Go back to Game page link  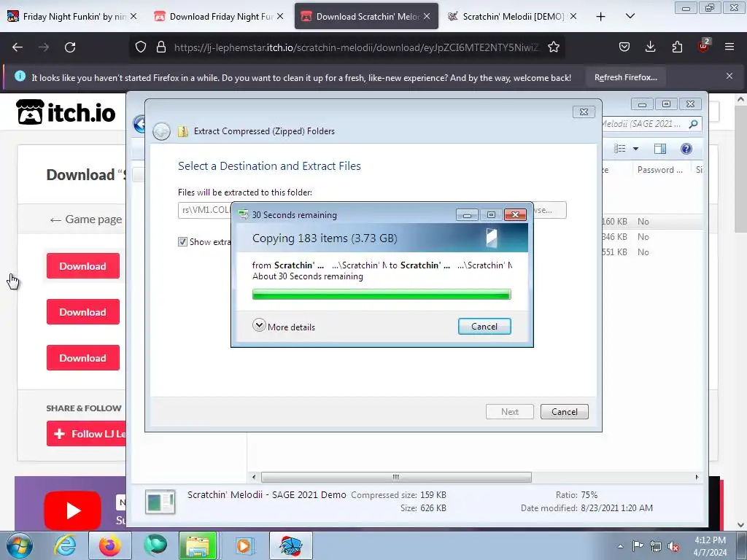pyautogui.click(x=86, y=219)
